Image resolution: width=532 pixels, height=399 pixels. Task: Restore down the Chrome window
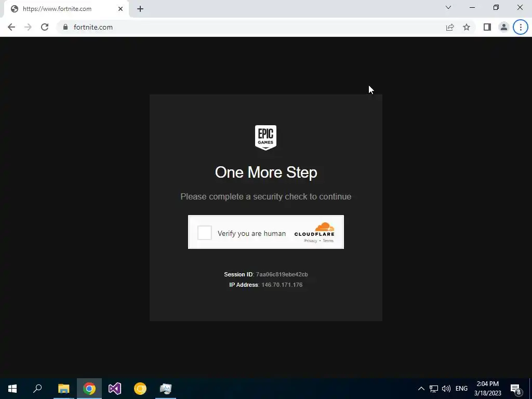pos(496,7)
